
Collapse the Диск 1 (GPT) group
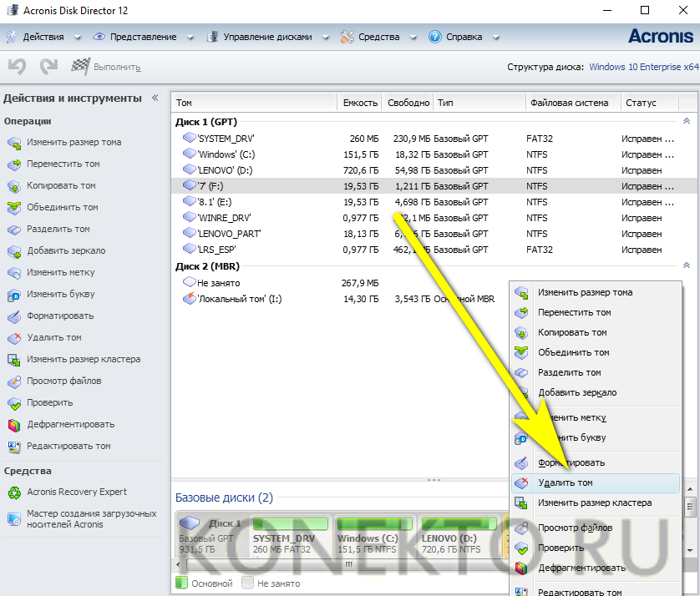[687, 121]
